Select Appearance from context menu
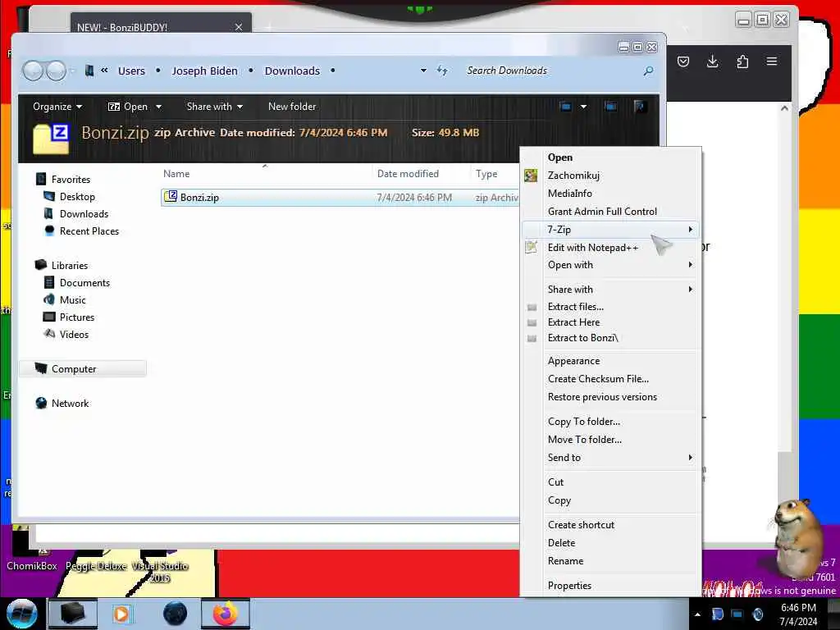Screen dimensions: 840x630 tap(610, 361)
